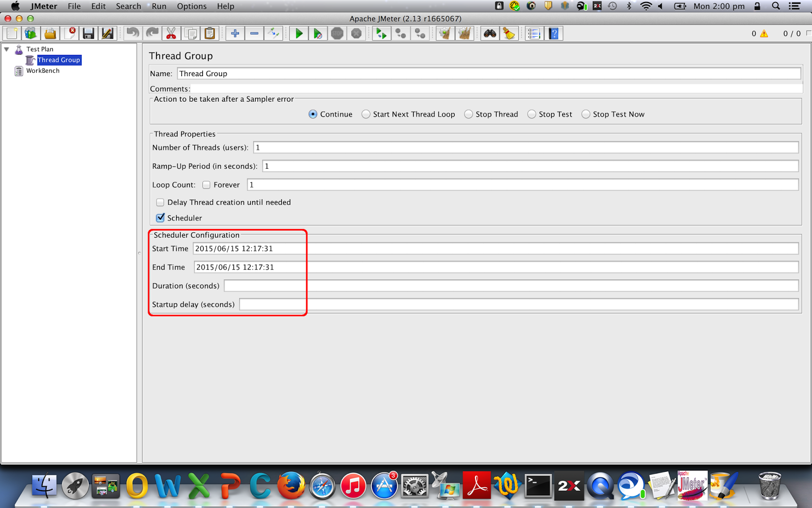
Task: Disable the Scheduler checkbox
Action: (160, 217)
